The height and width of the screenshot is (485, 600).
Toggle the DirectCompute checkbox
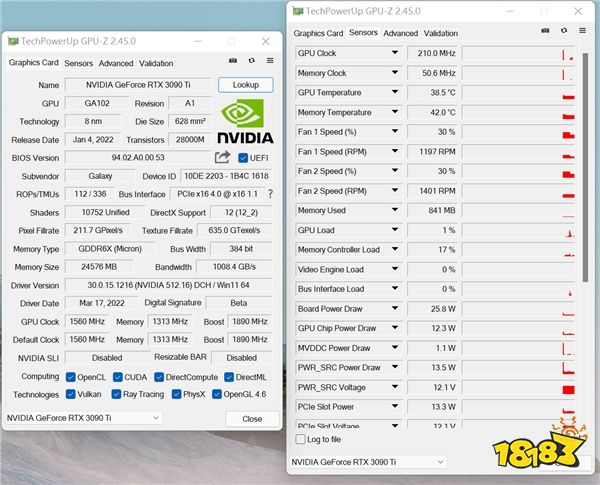click(x=159, y=377)
